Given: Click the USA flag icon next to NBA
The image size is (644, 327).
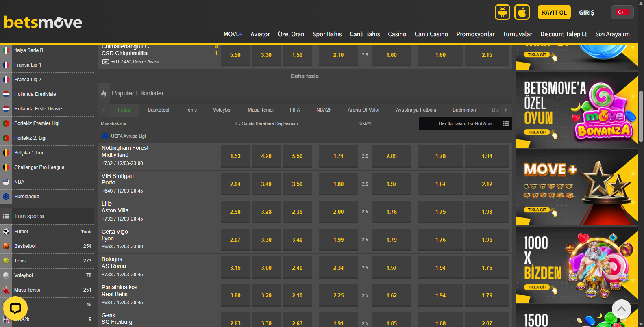Looking at the screenshot, I should (x=6, y=182).
